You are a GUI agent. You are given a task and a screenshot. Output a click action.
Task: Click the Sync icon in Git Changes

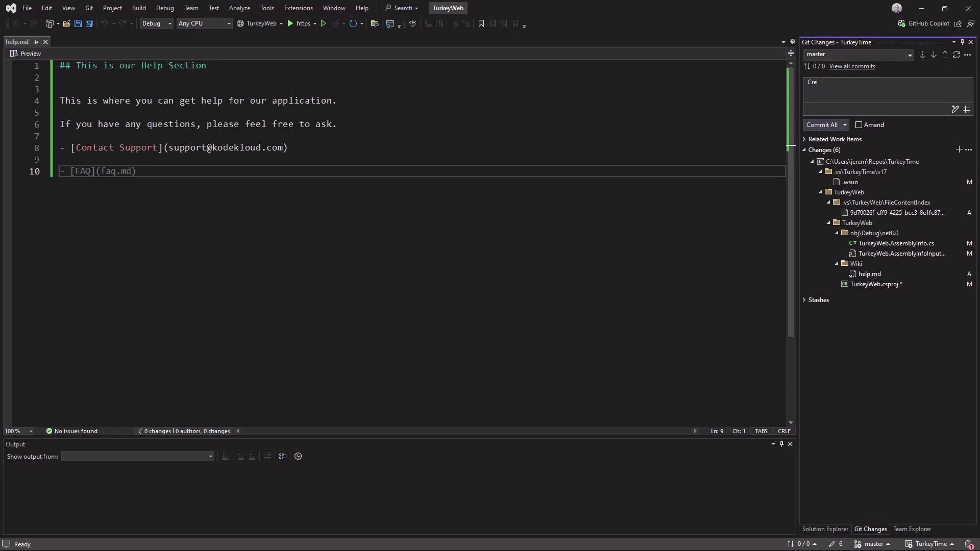click(x=956, y=55)
